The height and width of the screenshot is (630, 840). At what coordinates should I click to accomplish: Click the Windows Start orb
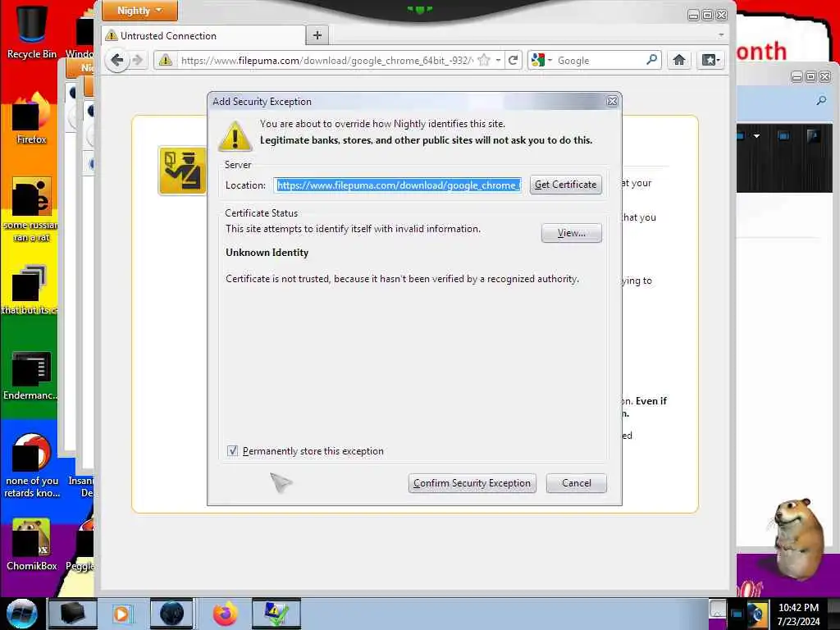[21, 614]
